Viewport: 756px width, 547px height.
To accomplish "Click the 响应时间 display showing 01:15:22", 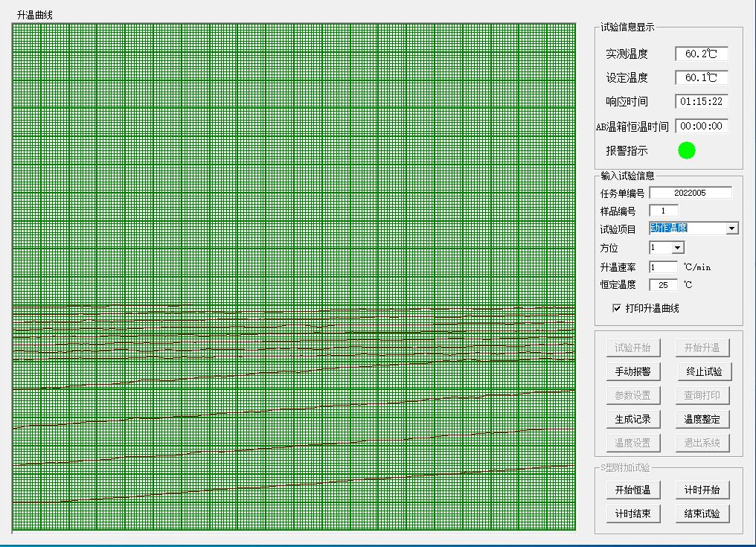I will click(x=701, y=102).
